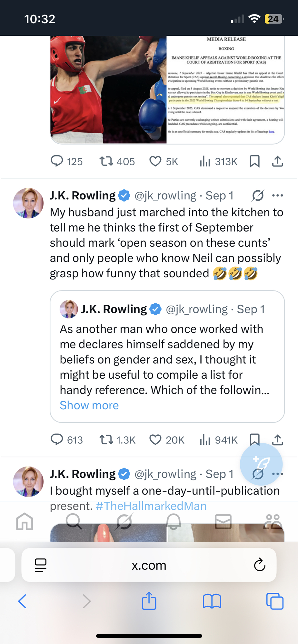
Task: Expand quoted tweet with Show more
Action: [x=89, y=405]
